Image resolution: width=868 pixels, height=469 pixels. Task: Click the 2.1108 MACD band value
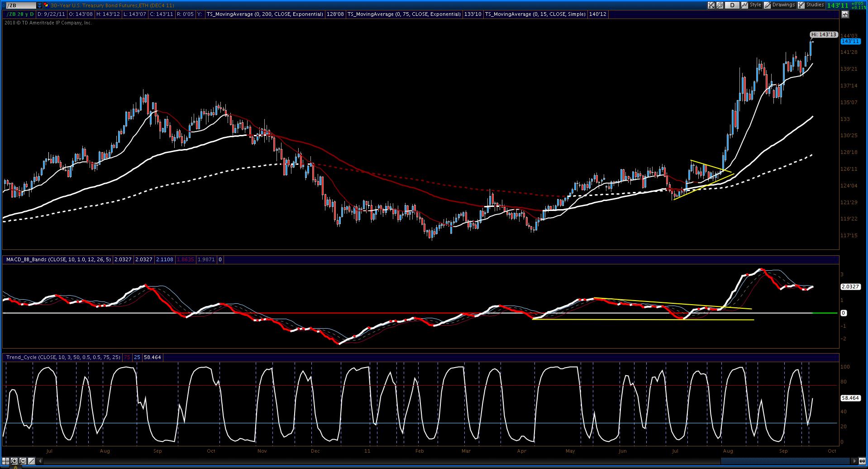click(164, 260)
